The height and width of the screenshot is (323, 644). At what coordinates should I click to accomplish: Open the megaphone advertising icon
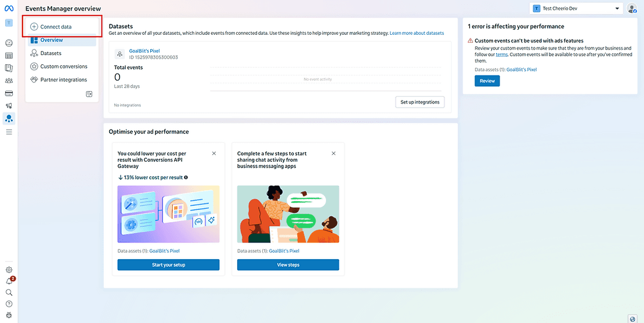(9, 106)
